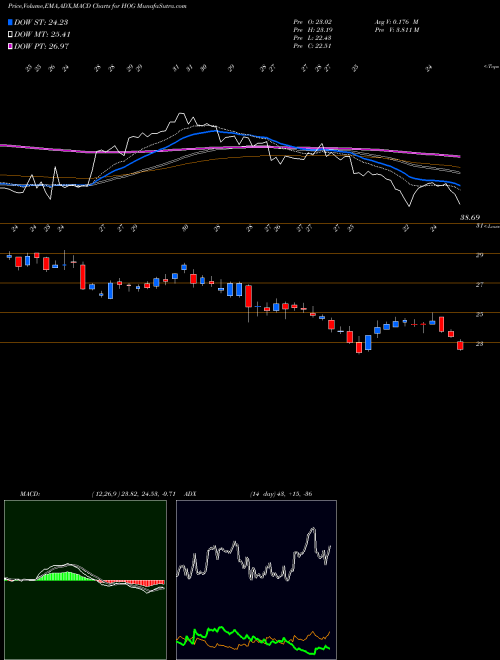Viewport: 500px width, 660px height.
Task: Click the ADX (14 day) values text
Action: 281,494
